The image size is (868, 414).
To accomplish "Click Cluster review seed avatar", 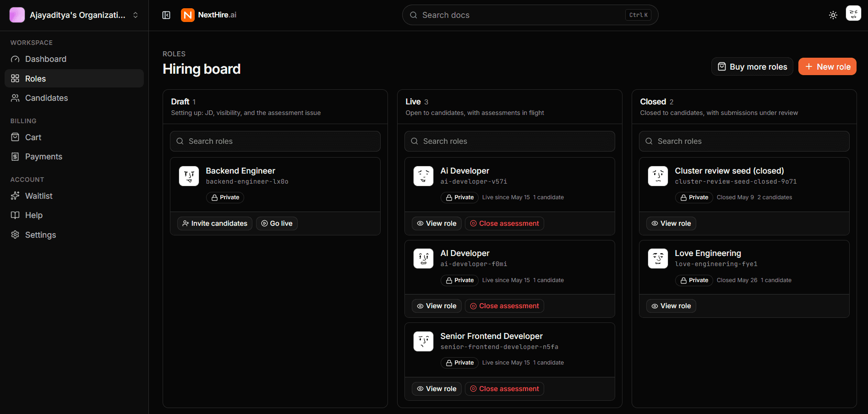I will click(658, 176).
